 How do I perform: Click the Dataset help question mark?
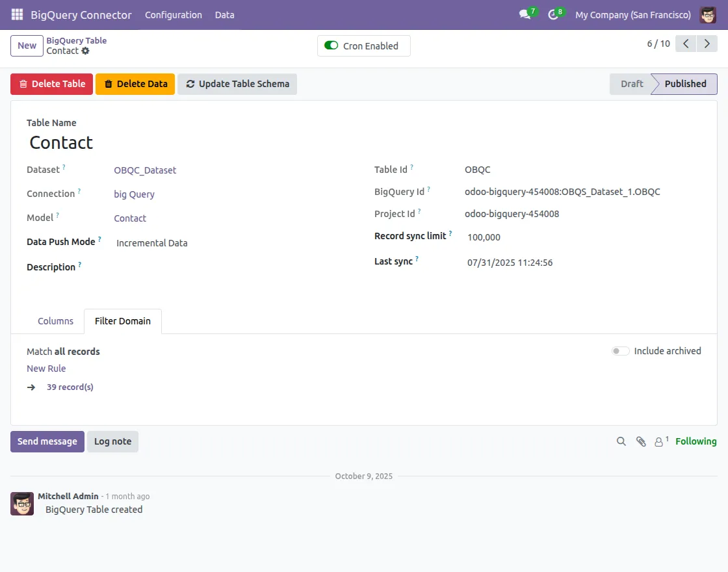click(64, 166)
